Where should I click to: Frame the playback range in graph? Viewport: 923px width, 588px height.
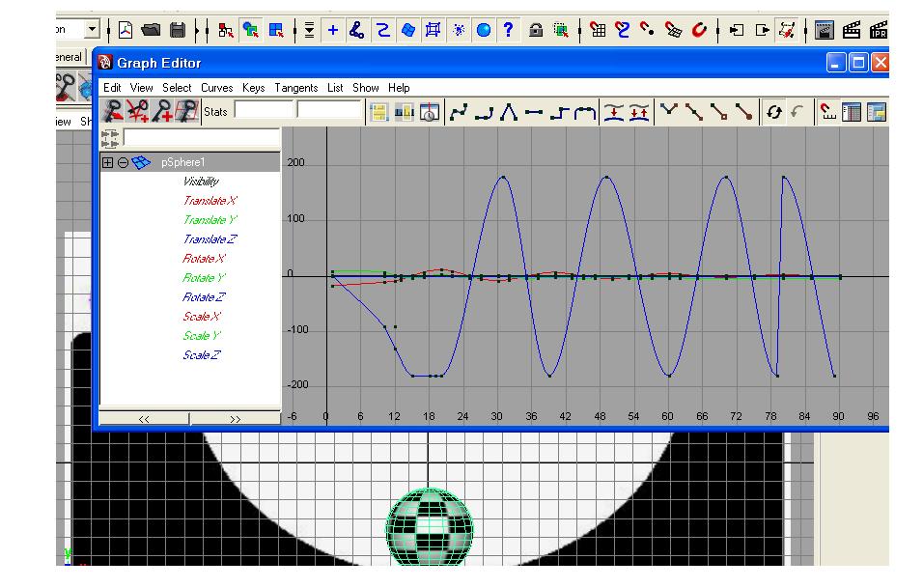click(405, 112)
